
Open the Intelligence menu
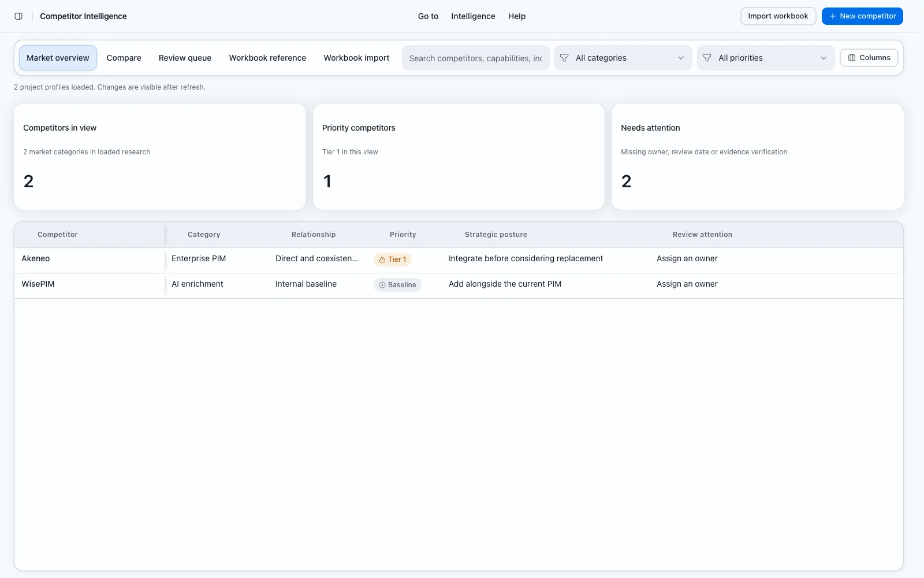(473, 16)
